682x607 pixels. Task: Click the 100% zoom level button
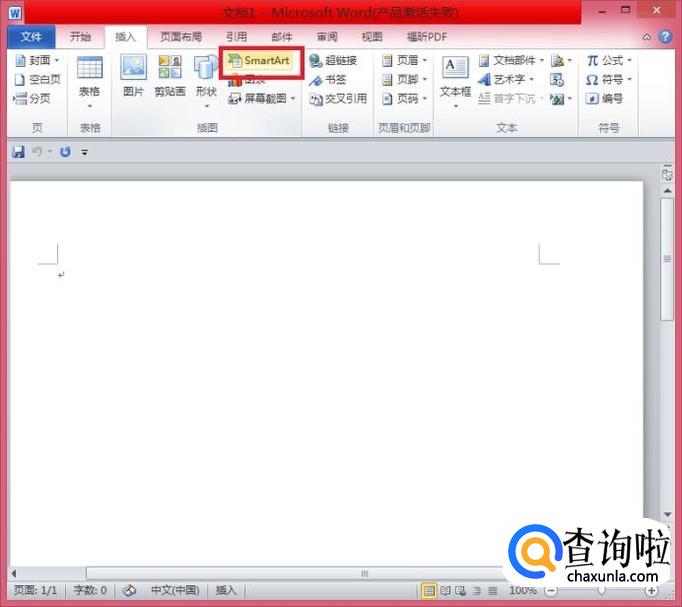[522, 590]
